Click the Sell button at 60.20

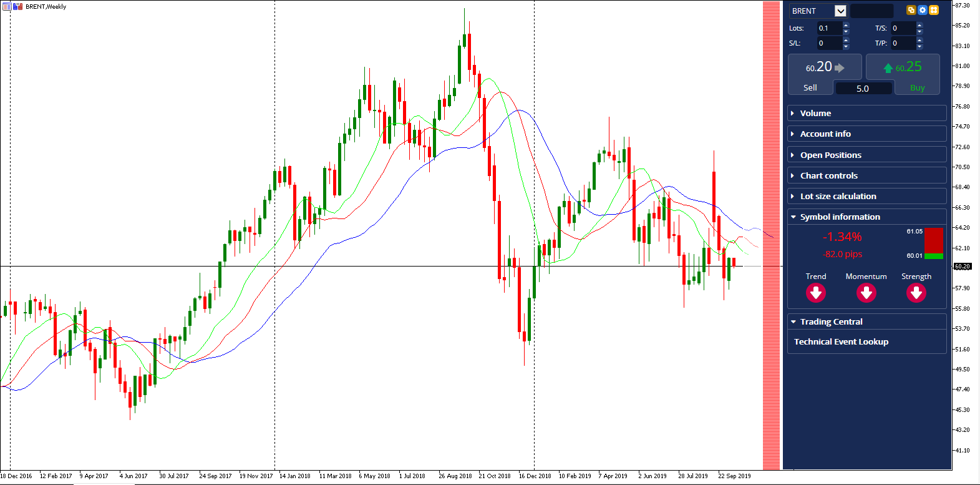tap(825, 74)
